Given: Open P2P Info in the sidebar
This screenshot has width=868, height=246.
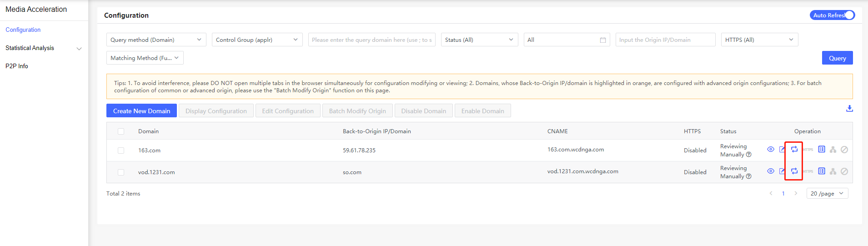Looking at the screenshot, I should 17,66.
